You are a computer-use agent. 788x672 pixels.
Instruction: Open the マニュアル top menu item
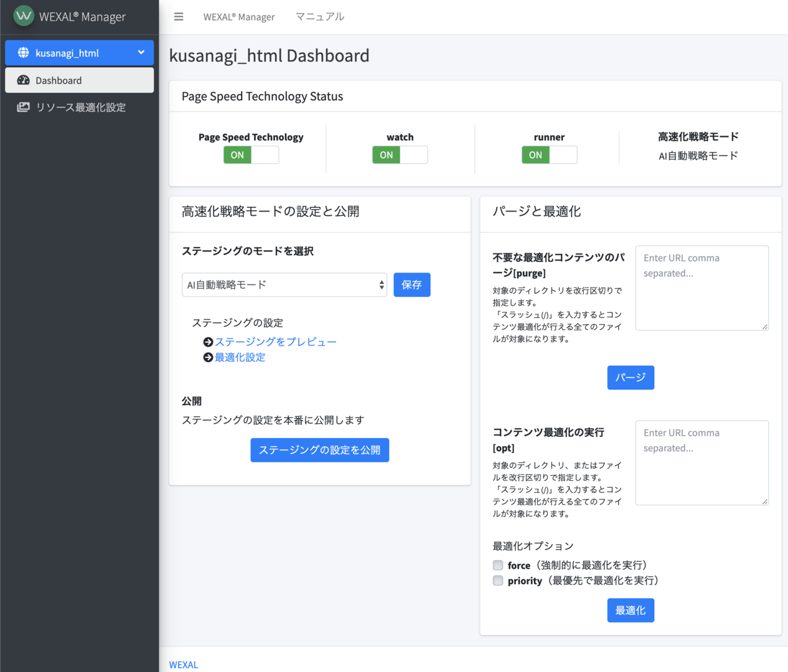pos(320,17)
